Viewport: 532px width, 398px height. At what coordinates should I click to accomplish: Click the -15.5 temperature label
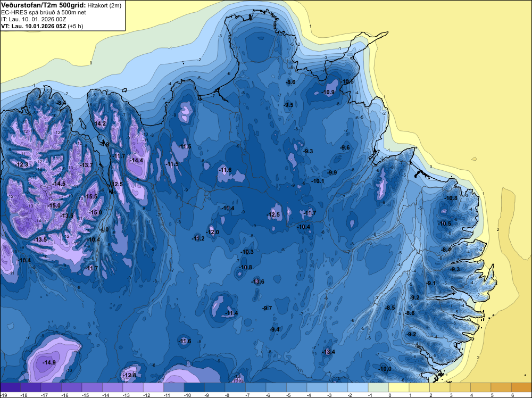pyautogui.click(x=91, y=196)
